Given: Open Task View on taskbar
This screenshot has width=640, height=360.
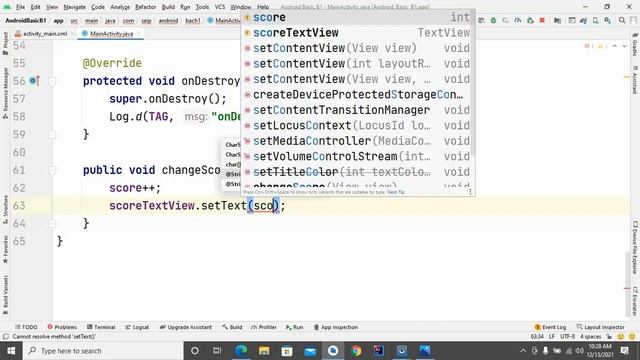Looking at the screenshot, I should [217, 351].
